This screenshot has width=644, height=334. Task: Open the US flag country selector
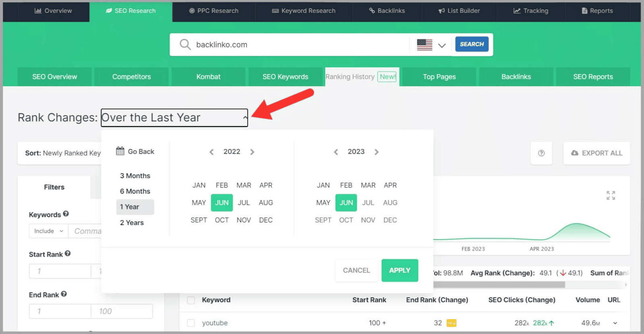tap(431, 45)
